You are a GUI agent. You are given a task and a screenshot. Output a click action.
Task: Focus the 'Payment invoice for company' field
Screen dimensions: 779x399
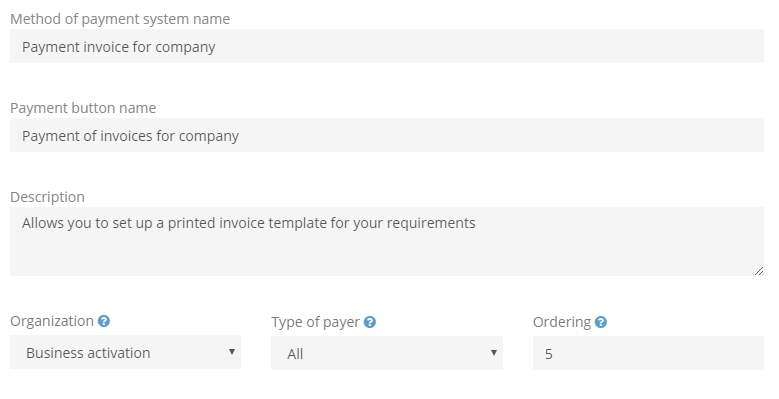387,46
